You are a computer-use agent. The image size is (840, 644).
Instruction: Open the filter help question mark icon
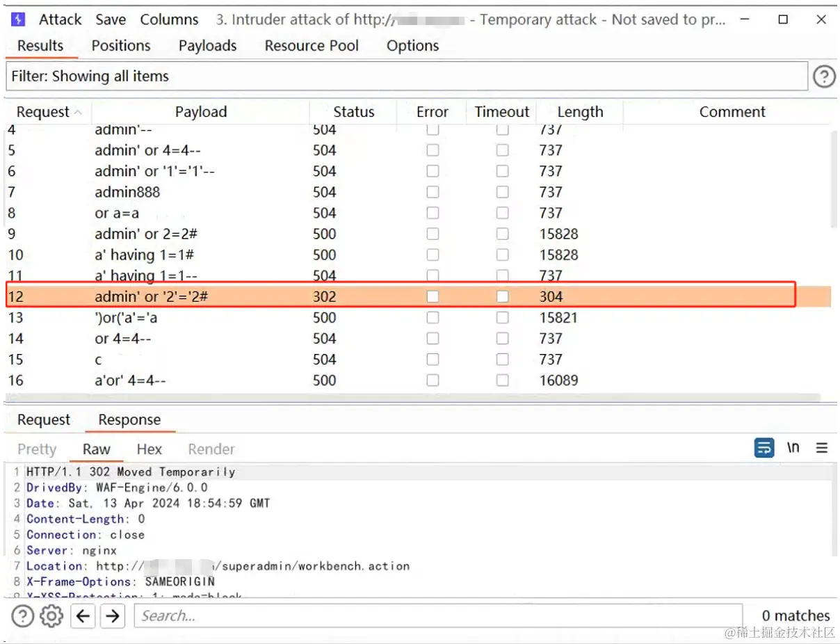[824, 77]
